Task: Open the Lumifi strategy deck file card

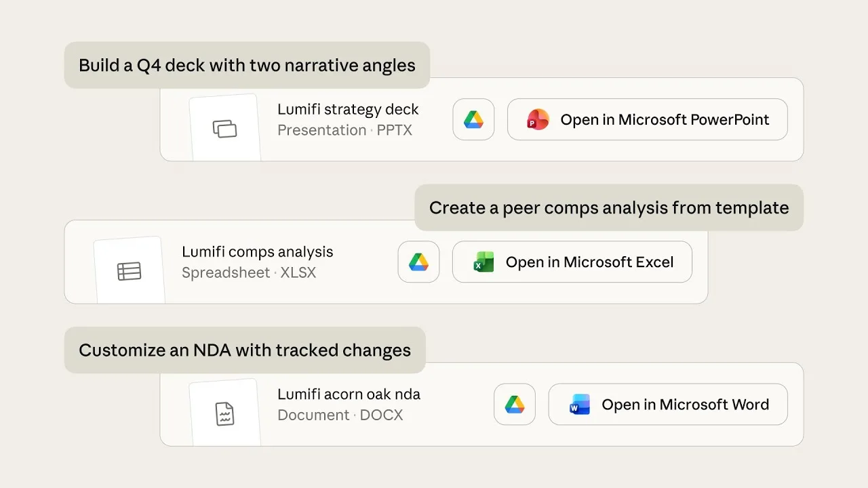Action: (x=481, y=120)
